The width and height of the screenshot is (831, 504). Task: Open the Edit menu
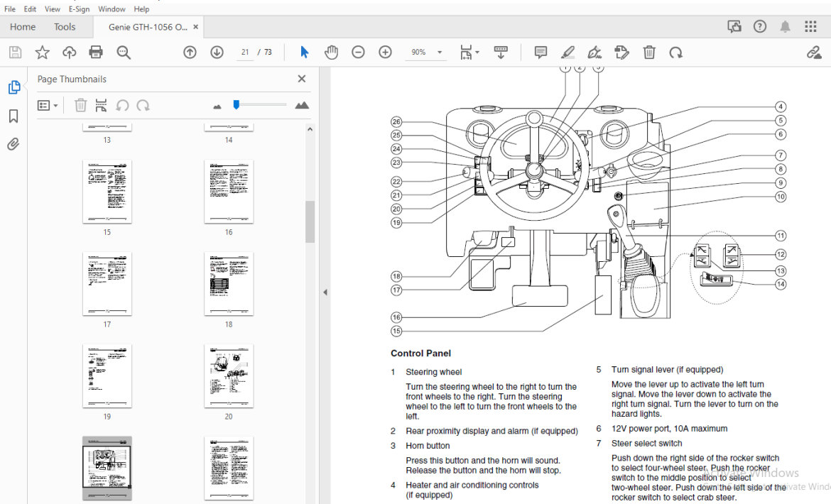(x=30, y=9)
